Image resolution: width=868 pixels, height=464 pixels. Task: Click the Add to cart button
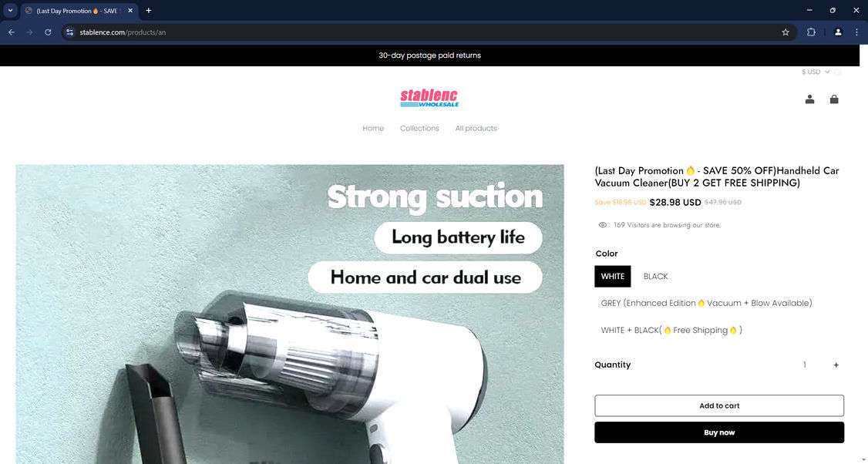(x=719, y=405)
